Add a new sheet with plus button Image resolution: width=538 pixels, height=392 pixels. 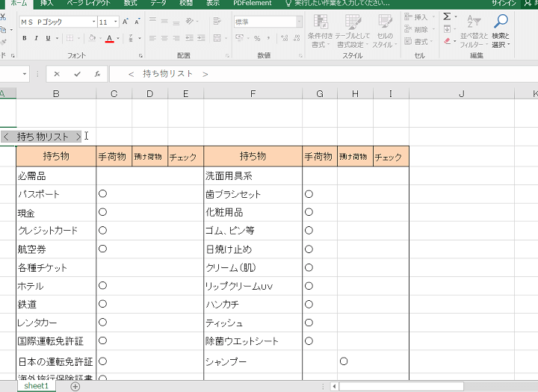click(75, 386)
